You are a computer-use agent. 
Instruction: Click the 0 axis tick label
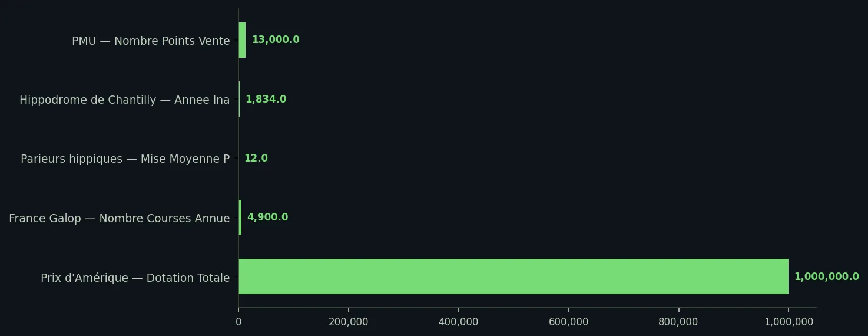(238, 322)
